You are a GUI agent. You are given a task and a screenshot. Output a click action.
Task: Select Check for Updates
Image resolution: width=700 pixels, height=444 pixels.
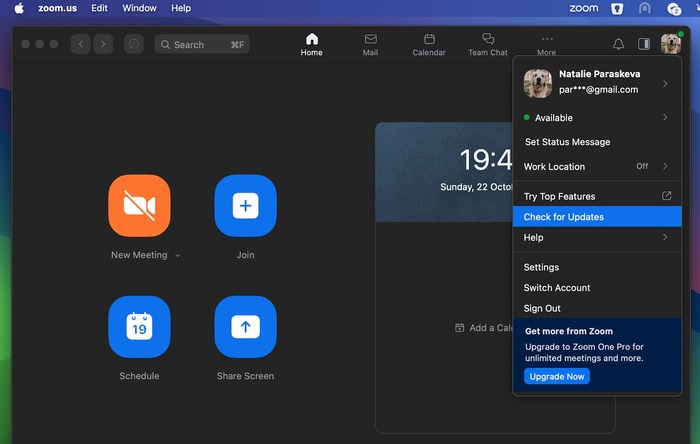coord(597,217)
